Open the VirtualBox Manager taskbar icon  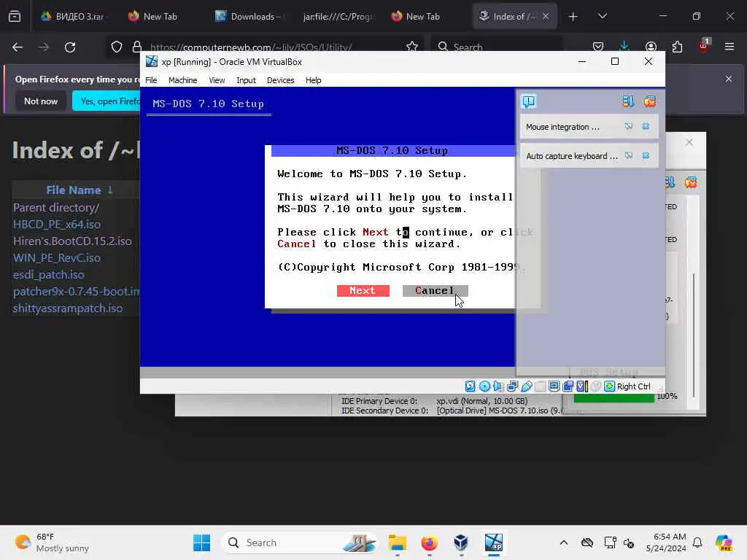461,542
